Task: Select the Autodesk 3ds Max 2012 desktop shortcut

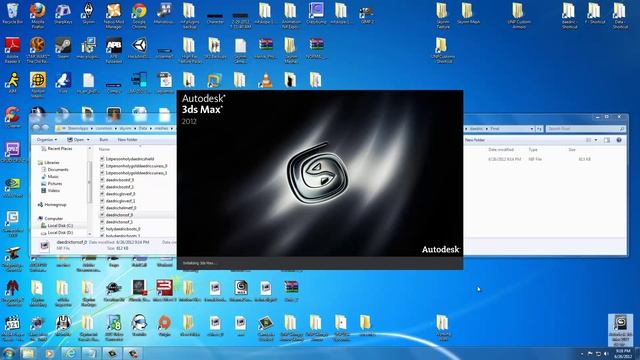Action: [620, 330]
